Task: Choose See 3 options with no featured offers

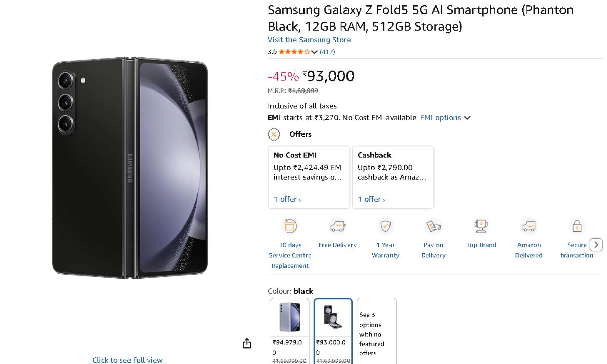Action: 376,331
